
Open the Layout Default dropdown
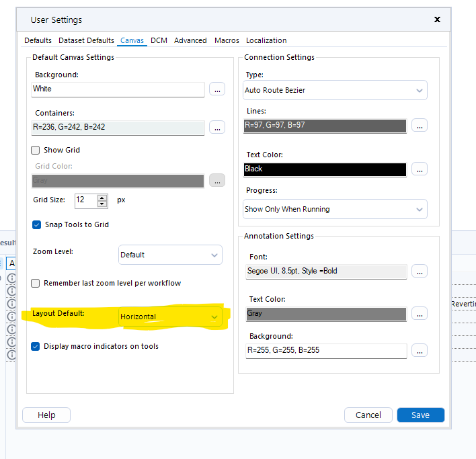point(171,317)
